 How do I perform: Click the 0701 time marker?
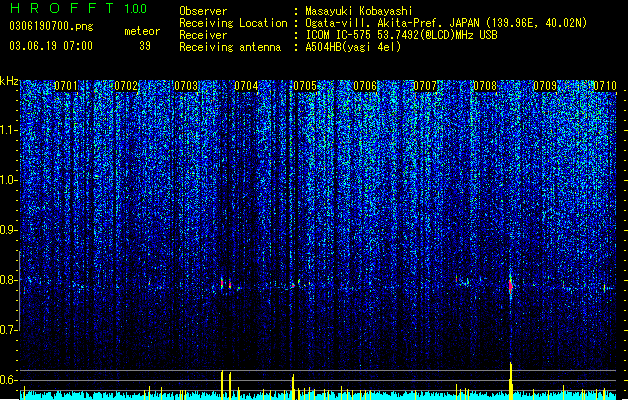click(66, 86)
